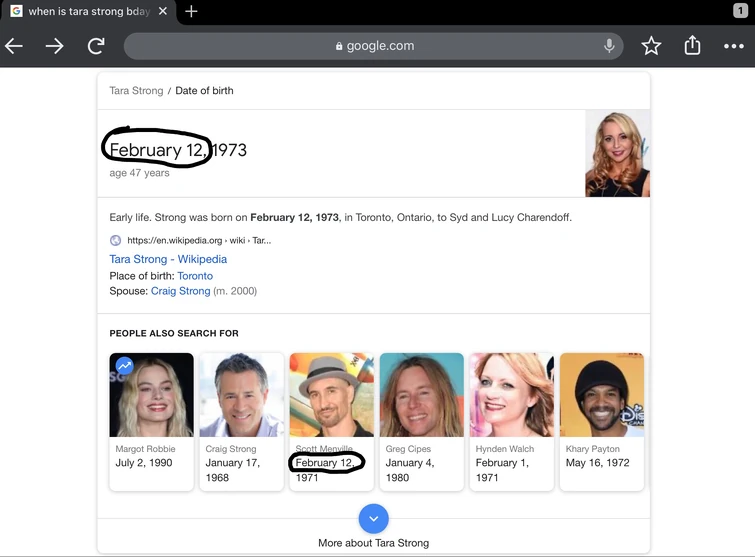This screenshot has height=557, width=755.
Task: Click the bold 'February 12, 1973' snippet text
Action: point(294,217)
